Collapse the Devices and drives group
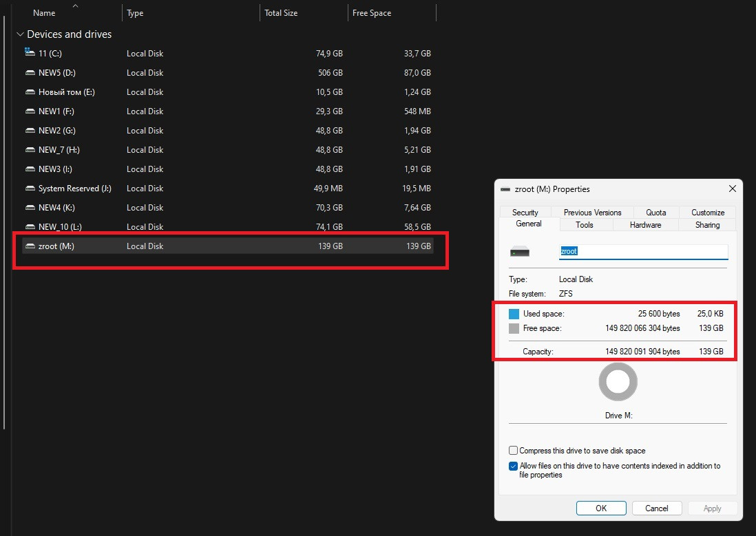 pos(20,34)
